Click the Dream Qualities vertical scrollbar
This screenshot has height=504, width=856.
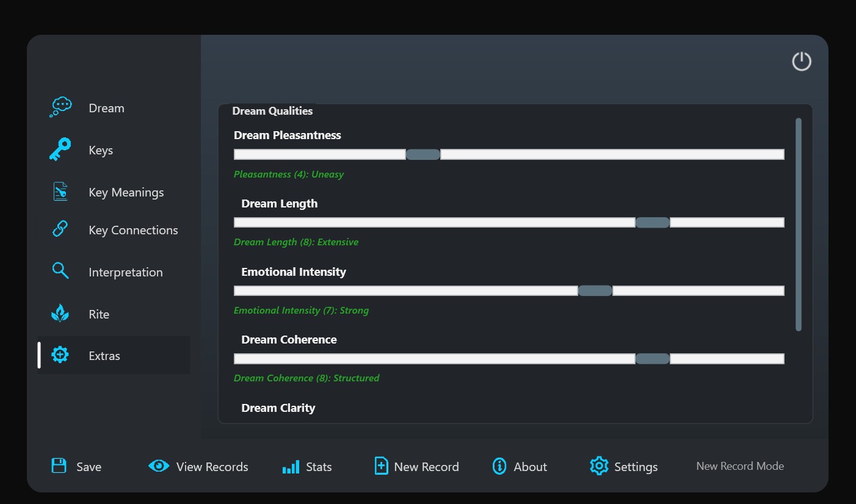799,225
